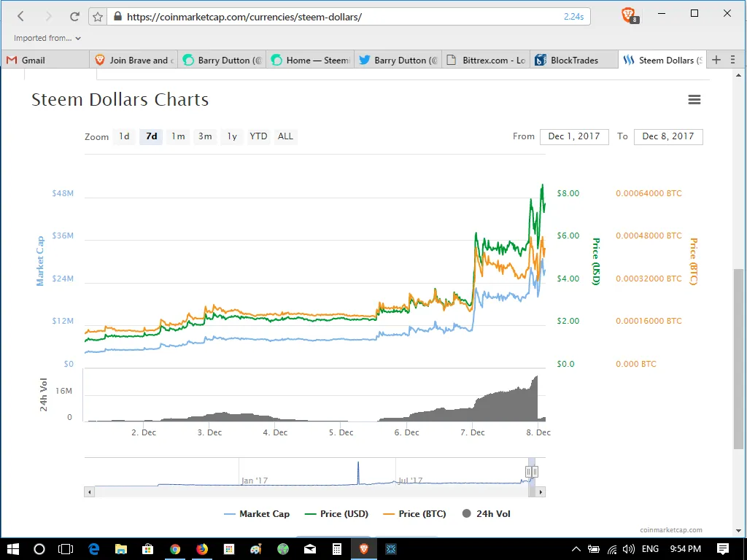Click the battery power tray icon
This screenshot has height=560, width=747.
coord(594,549)
